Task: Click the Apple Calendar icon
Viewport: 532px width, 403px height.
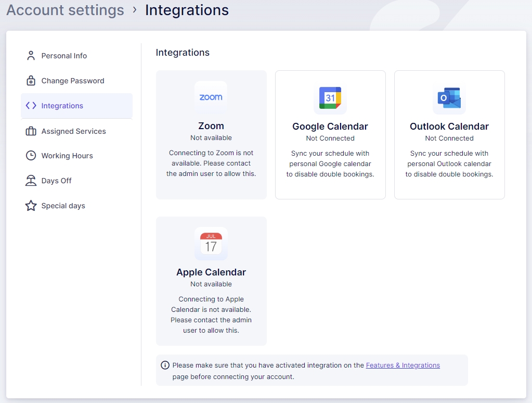Action: [211, 243]
